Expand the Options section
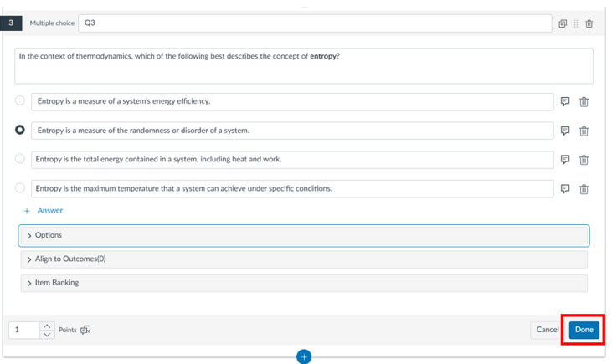 coord(304,236)
